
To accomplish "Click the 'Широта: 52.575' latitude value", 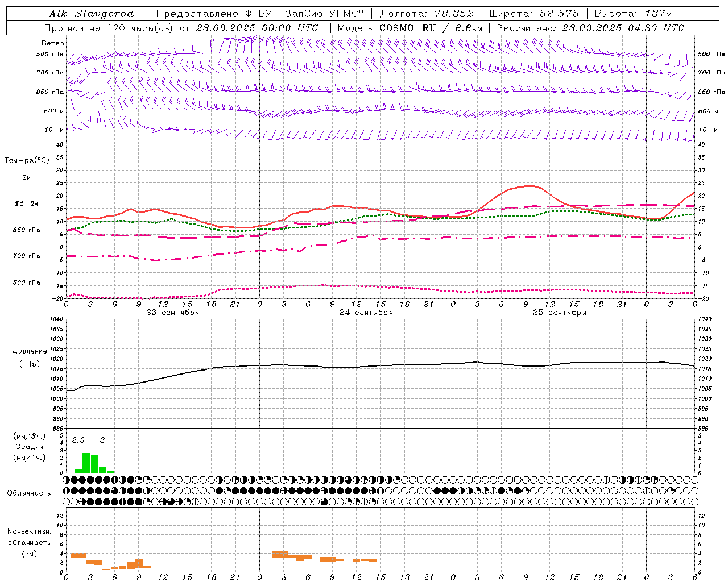I will [534, 14].
